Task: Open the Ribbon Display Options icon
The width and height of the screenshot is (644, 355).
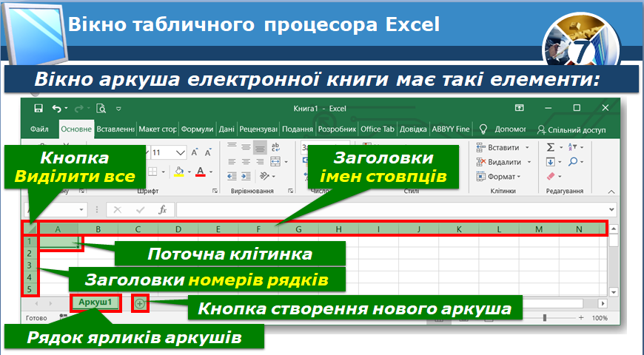Action: point(519,108)
